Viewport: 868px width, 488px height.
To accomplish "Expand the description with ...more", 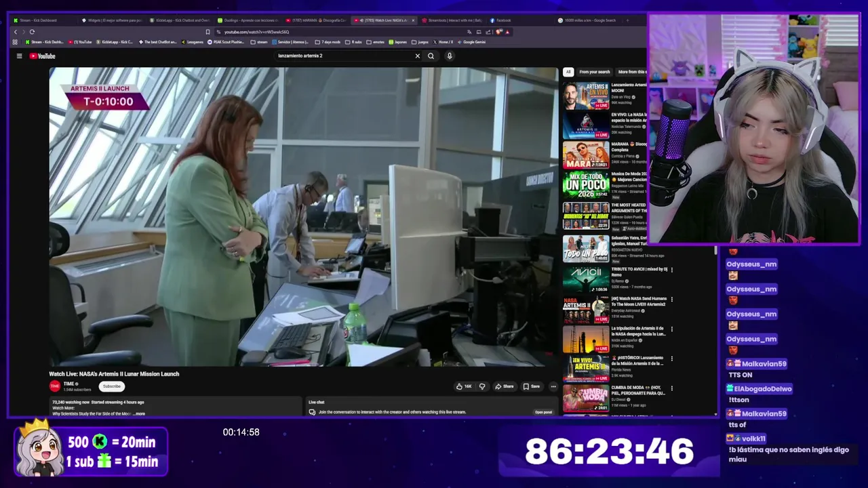I will tap(139, 413).
